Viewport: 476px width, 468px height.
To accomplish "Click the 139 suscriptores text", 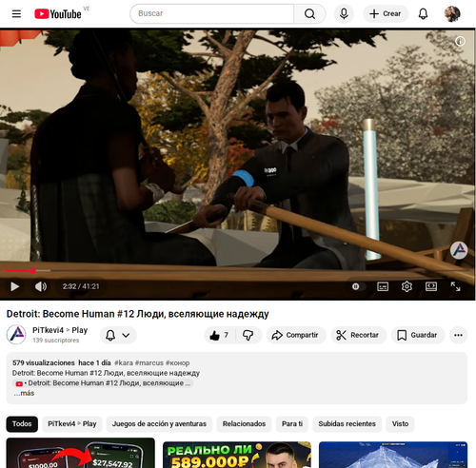I will point(56,341).
